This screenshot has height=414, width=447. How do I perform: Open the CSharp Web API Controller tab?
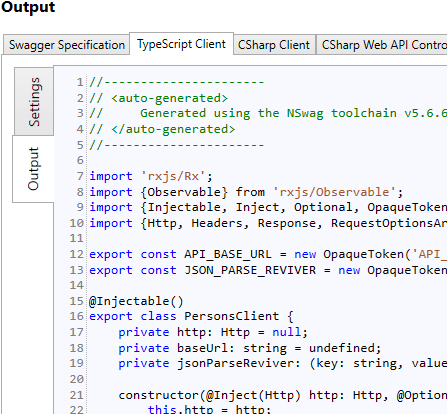382,45
